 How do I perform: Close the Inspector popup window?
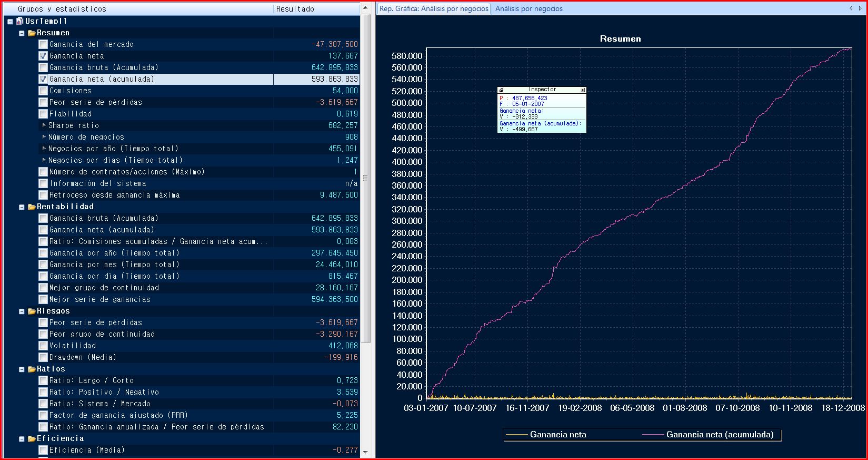(x=583, y=90)
